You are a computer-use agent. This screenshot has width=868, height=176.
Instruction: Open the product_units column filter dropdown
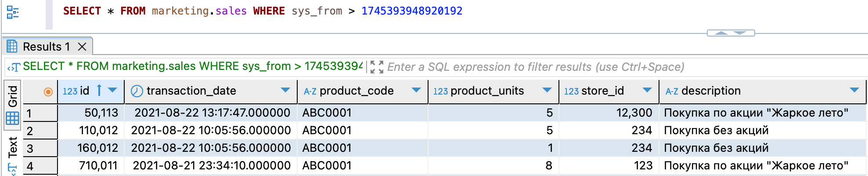547,91
